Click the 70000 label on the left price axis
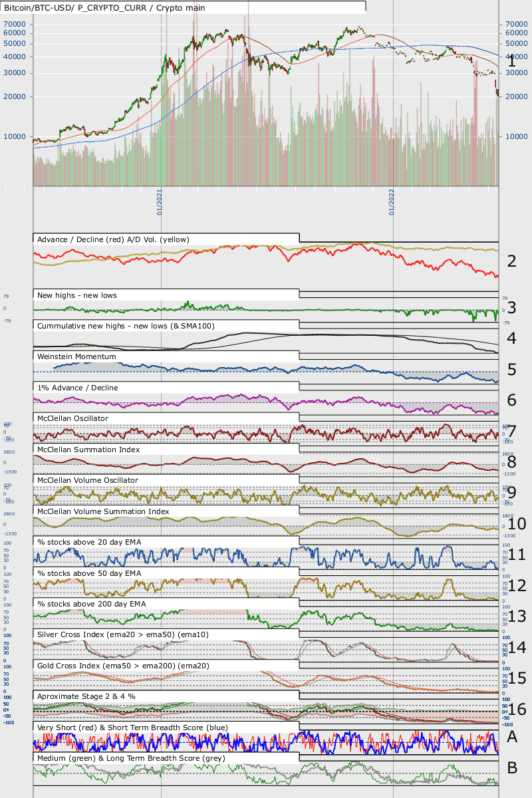The image size is (532, 798). point(14,24)
